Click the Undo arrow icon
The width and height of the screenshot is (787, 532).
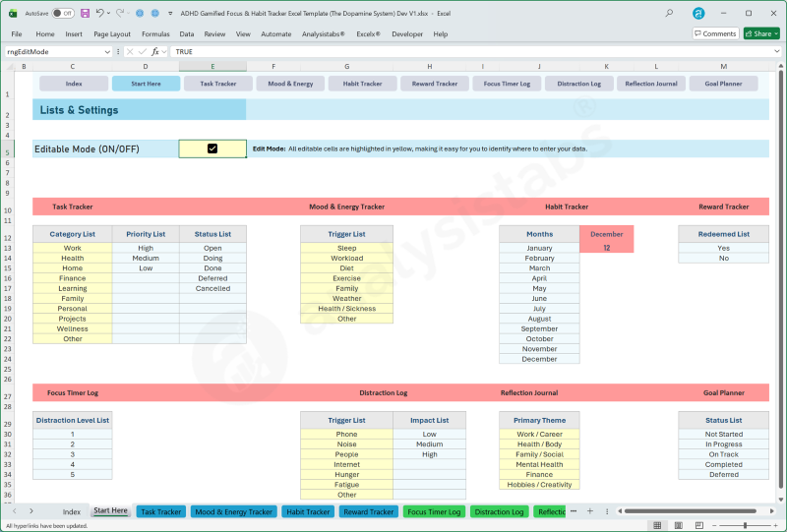click(x=100, y=14)
